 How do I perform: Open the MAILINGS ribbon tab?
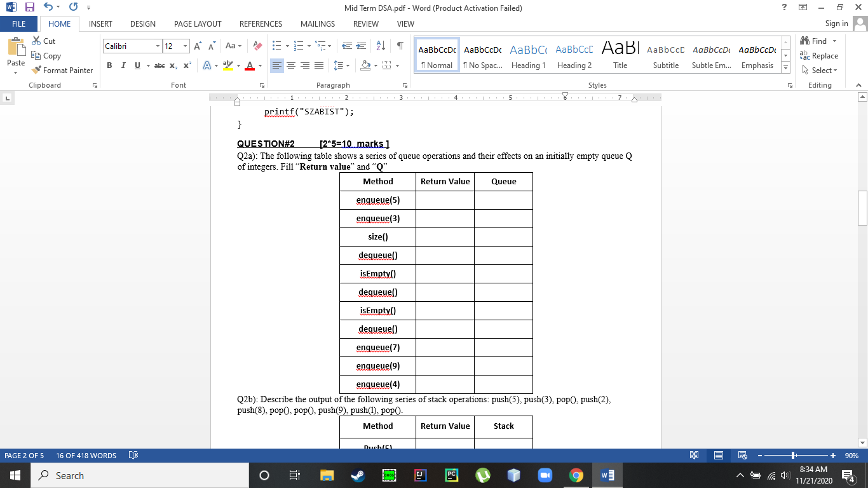point(317,24)
